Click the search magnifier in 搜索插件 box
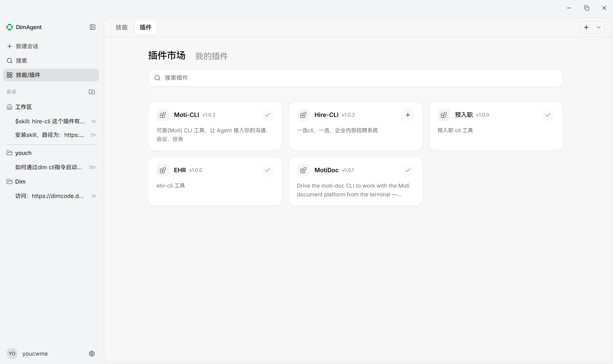 coord(157,78)
